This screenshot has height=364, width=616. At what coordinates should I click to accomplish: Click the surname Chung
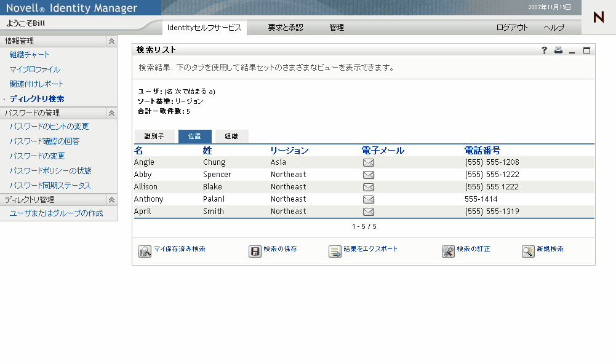pyautogui.click(x=215, y=162)
